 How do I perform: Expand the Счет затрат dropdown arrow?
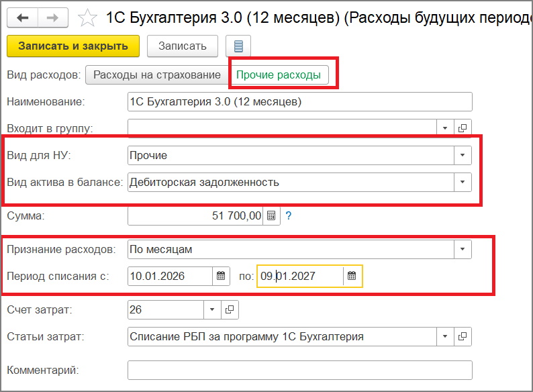tap(212, 309)
